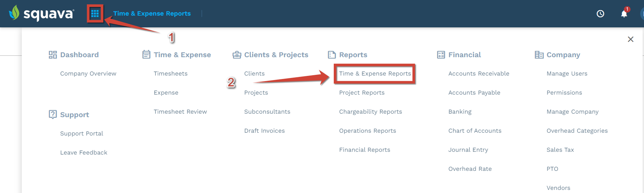Click the Financial calculator icon
644x193 pixels.
[441, 55]
